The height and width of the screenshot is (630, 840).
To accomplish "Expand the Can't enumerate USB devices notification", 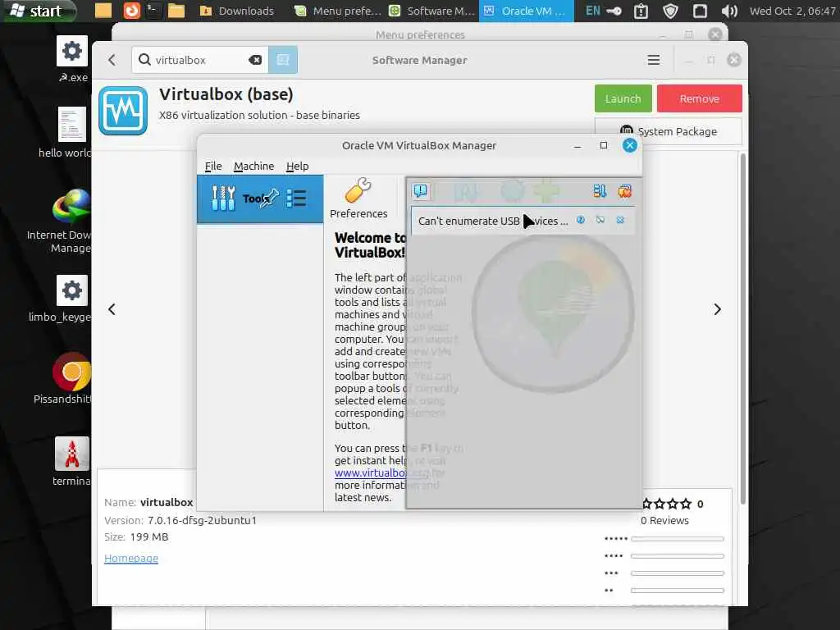I will 493,221.
